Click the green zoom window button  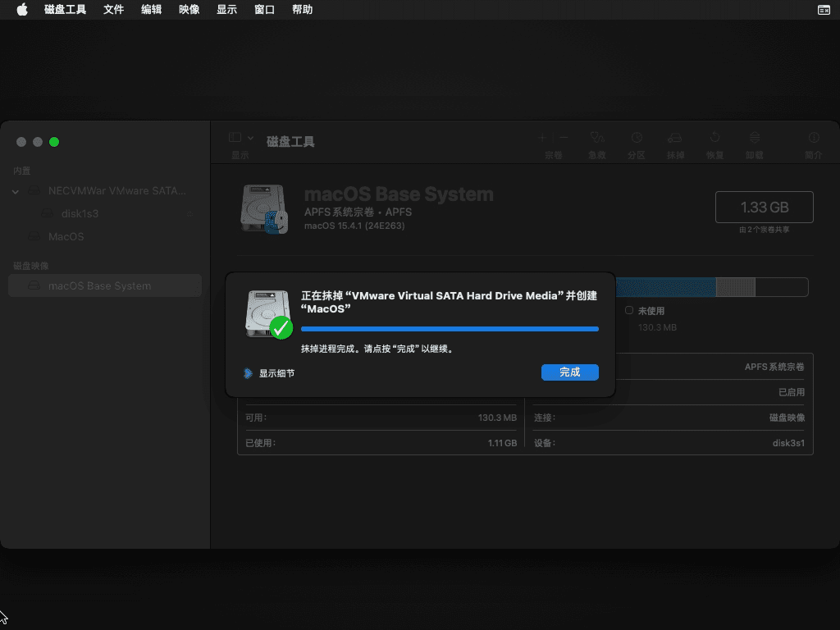click(54, 142)
